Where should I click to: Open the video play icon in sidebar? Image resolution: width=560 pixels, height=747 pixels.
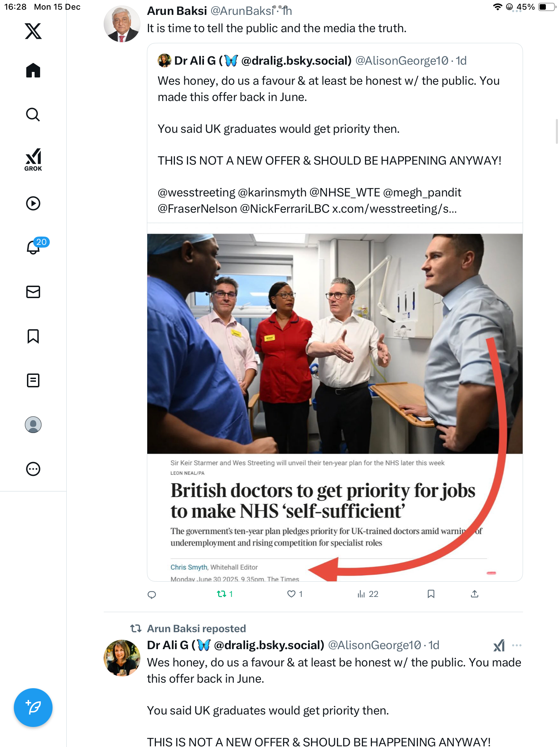point(33,203)
